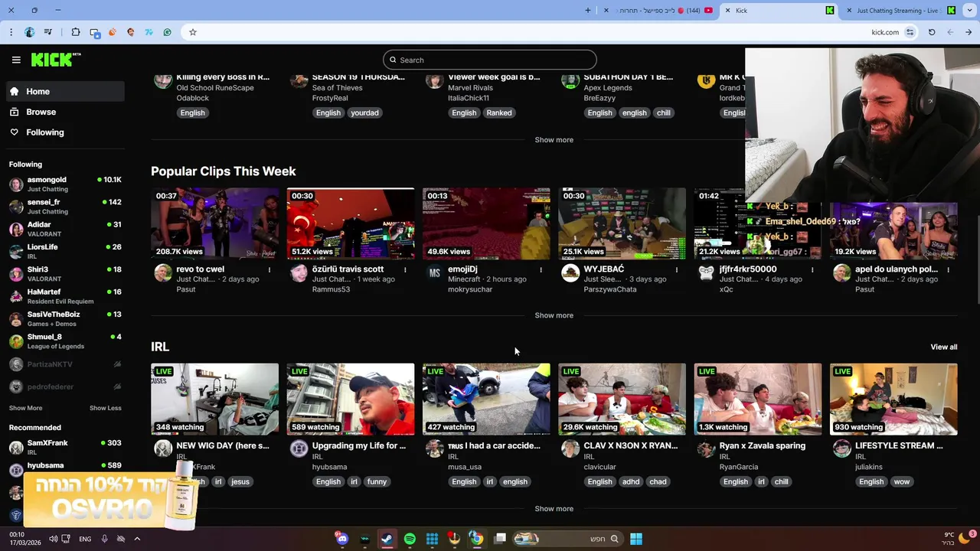Click LiorsLife's avatar in the sidebar
Image resolution: width=980 pixels, height=551 pixels.
16,251
